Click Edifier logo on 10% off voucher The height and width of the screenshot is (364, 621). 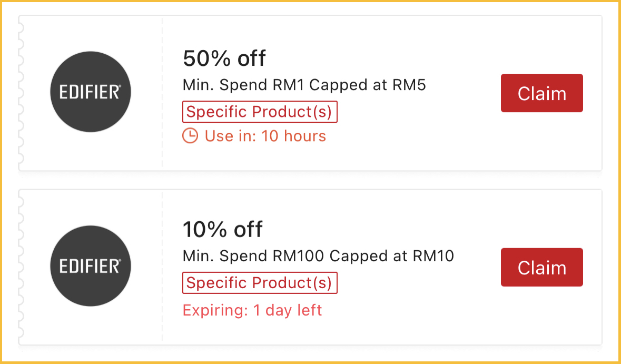90,267
